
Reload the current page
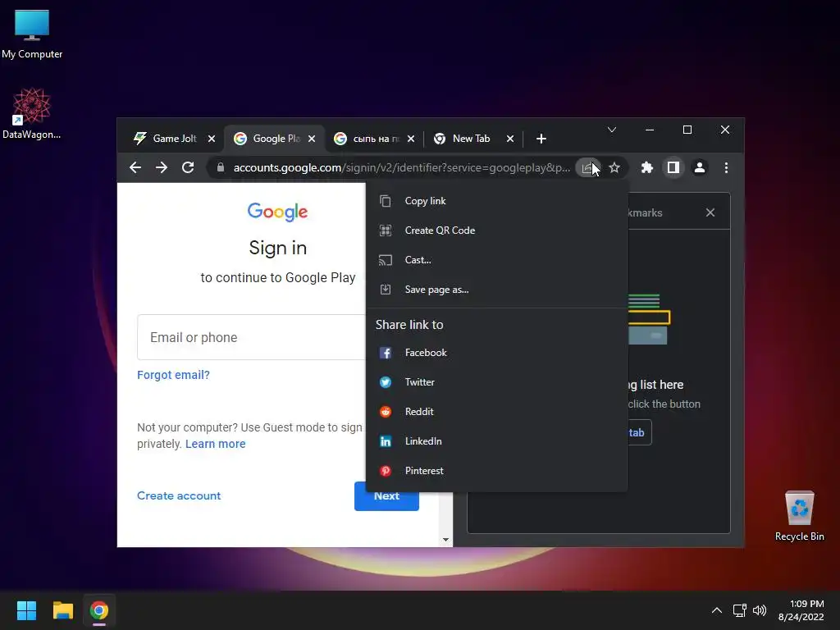188,167
